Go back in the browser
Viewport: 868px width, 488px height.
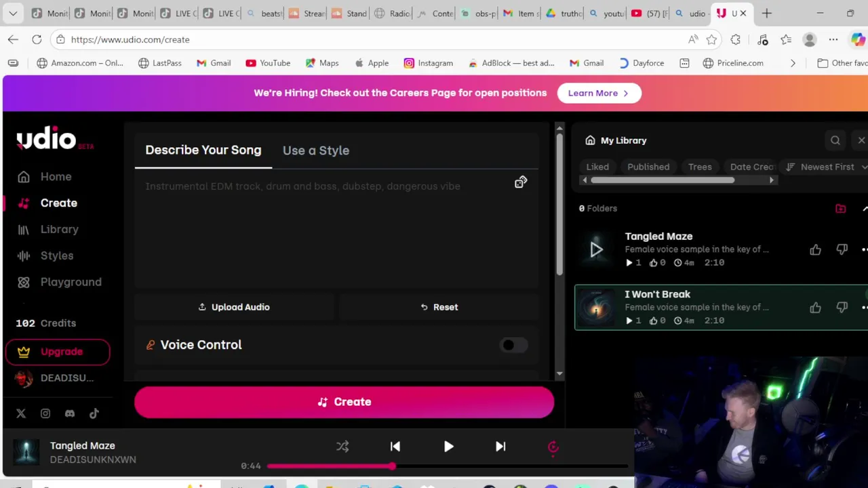pyautogui.click(x=13, y=39)
